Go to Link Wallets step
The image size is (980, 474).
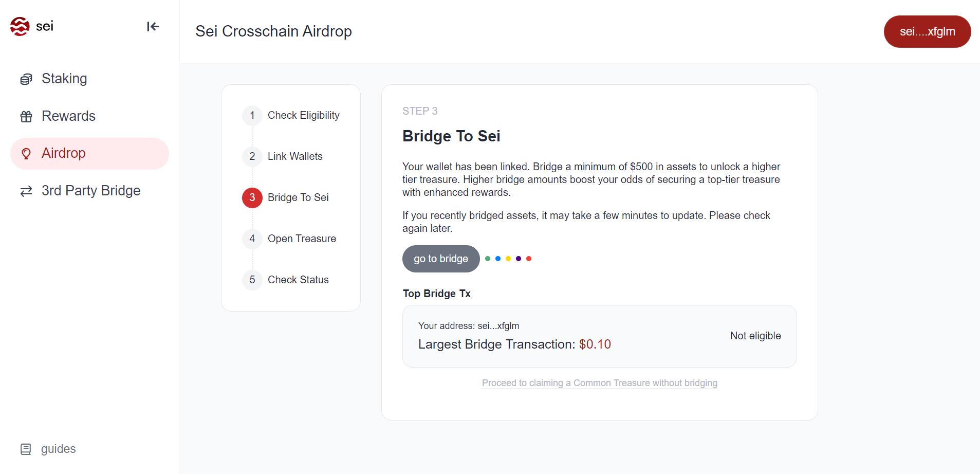295,156
